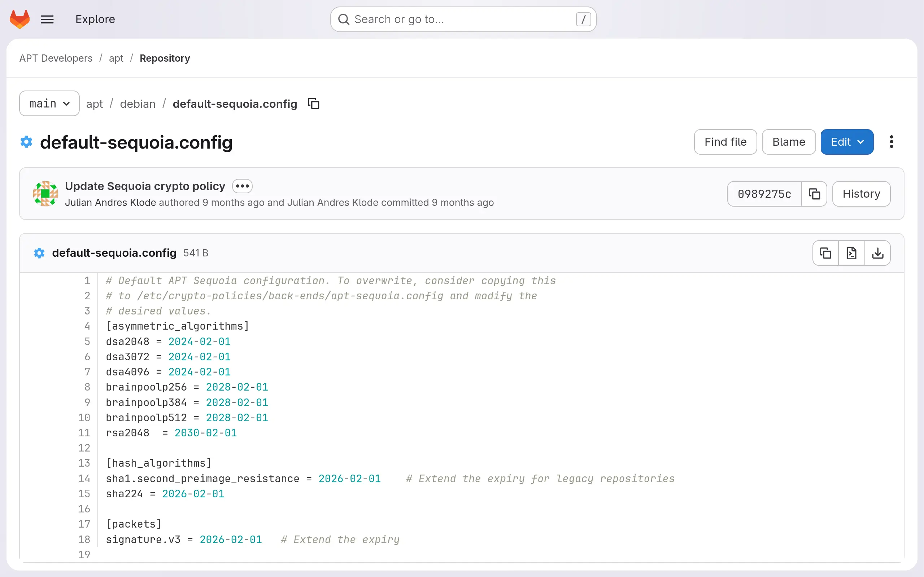Click the Blame button
This screenshot has width=924, height=577.
[788, 142]
